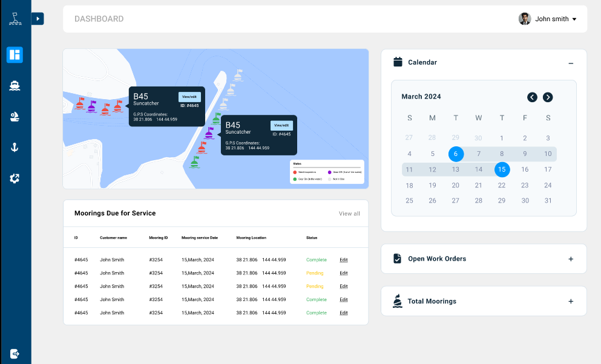The height and width of the screenshot is (364, 601).
Task: Expand the Open Work Orders section
Action: (x=570, y=259)
